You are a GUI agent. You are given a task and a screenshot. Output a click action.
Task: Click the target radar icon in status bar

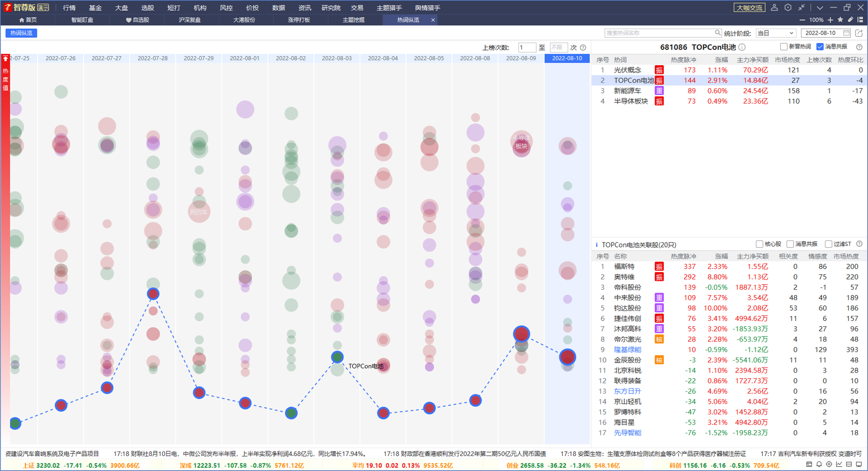[x=829, y=464]
